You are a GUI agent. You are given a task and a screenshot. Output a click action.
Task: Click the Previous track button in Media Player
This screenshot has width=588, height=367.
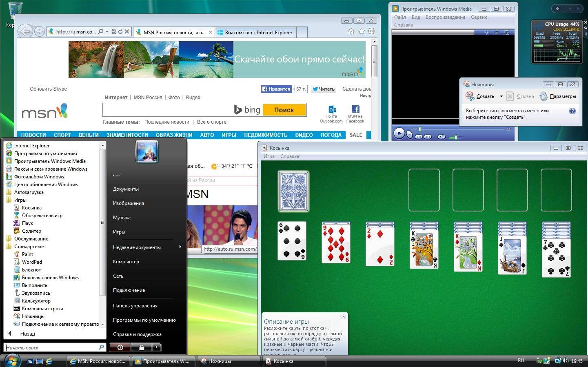419,137
